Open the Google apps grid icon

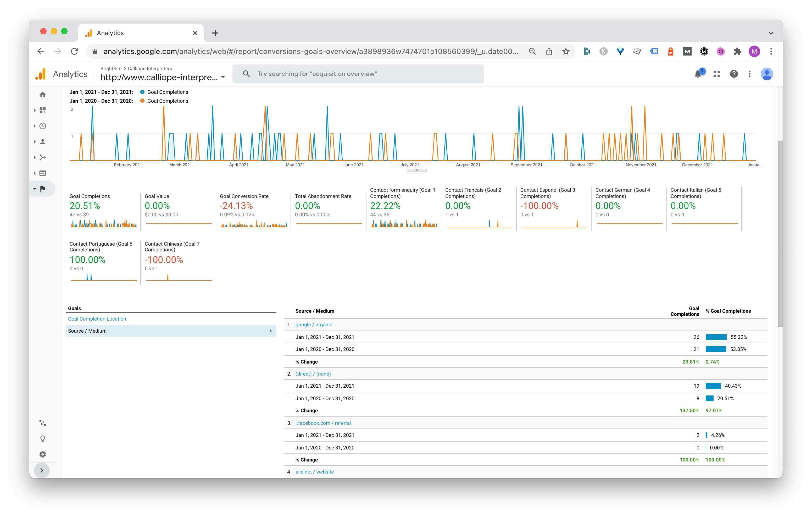click(x=716, y=74)
